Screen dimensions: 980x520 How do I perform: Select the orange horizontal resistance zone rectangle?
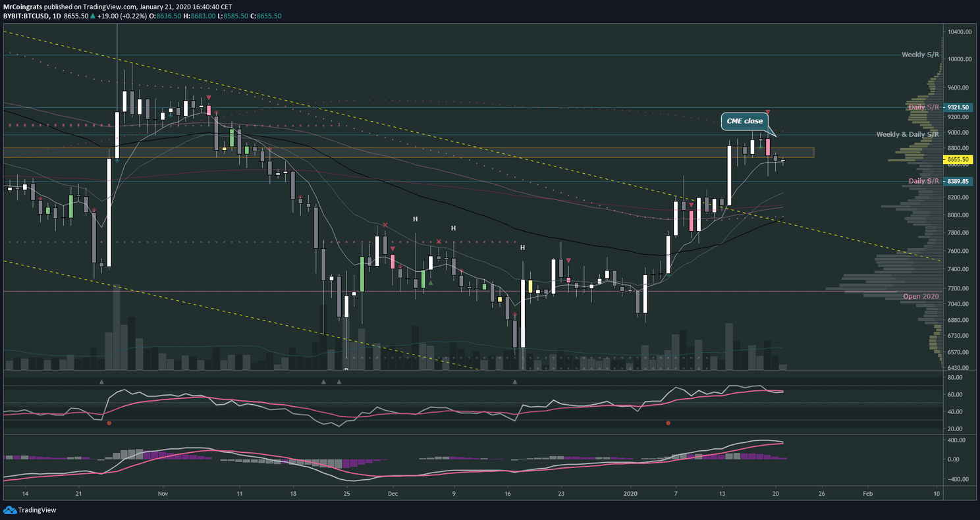click(x=408, y=153)
